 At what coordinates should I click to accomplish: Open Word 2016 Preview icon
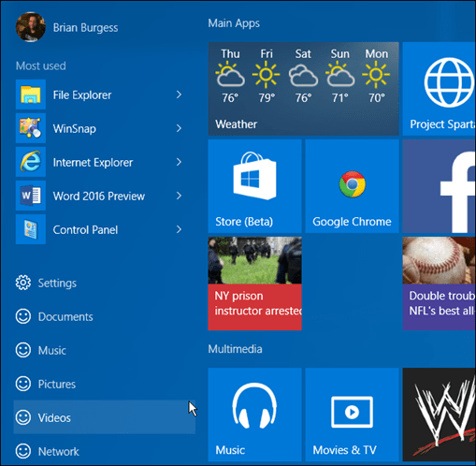(x=31, y=196)
